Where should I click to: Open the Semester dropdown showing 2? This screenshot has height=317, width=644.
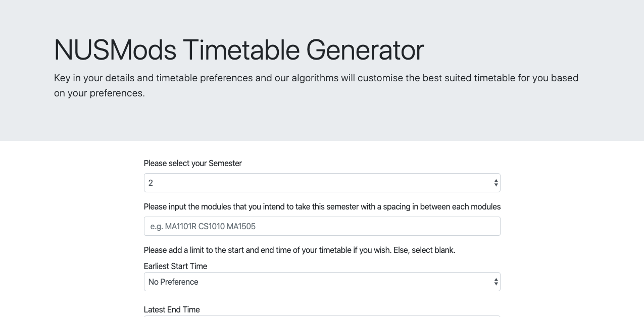(x=322, y=183)
